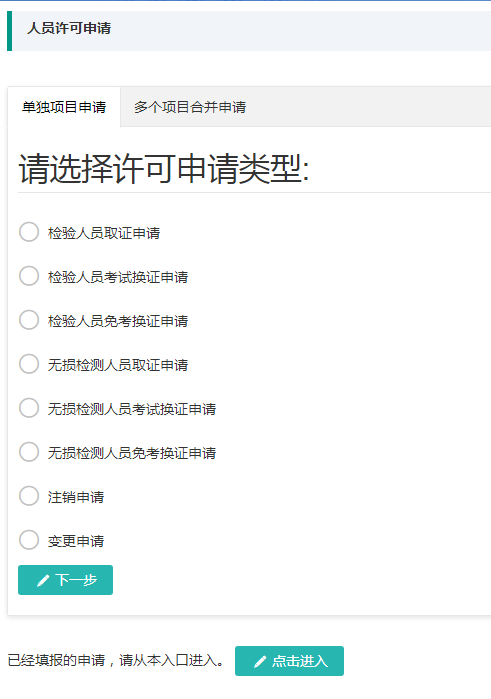Click the 已经填报的申请 hint text
This screenshot has height=699, width=491.
[116, 660]
